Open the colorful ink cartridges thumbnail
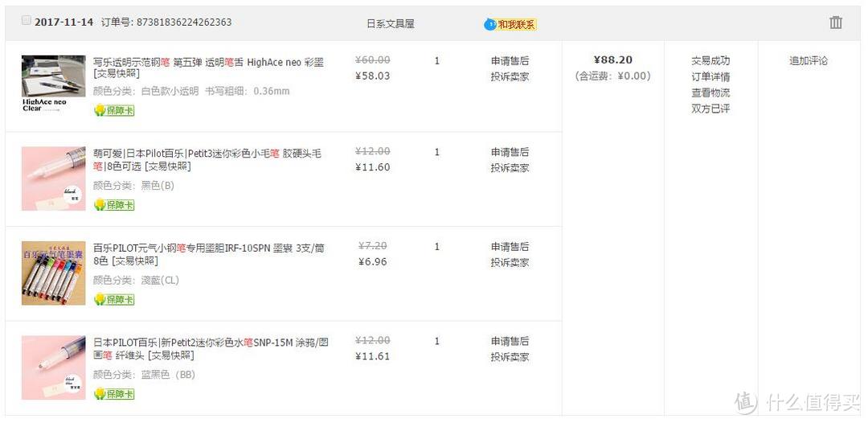Screen dimensions: 868x423 54,273
